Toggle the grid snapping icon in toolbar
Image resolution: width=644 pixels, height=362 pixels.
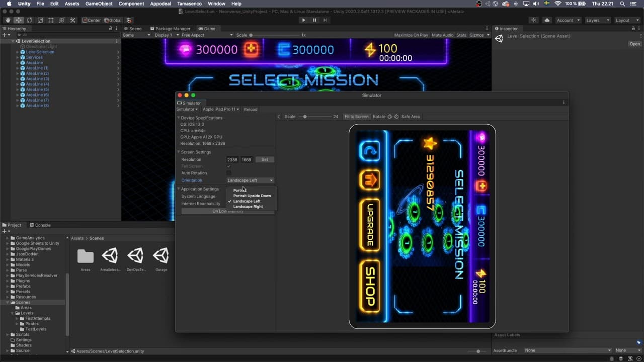(x=129, y=20)
